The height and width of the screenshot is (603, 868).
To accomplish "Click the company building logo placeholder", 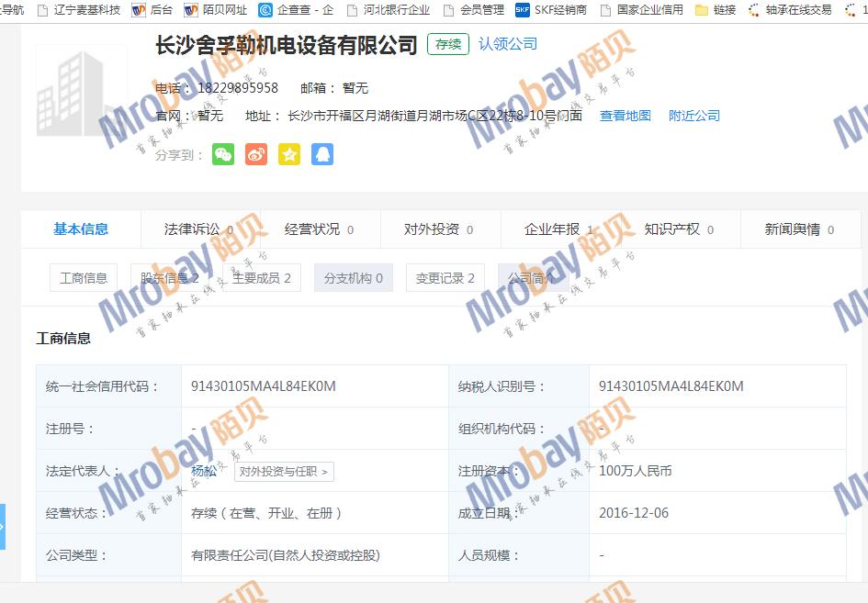I will [82, 90].
